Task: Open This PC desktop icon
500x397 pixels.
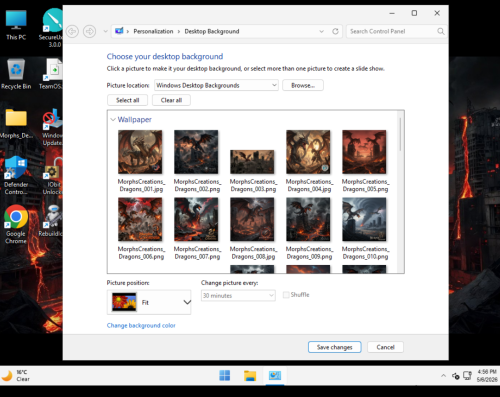Action: pyautogui.click(x=16, y=25)
